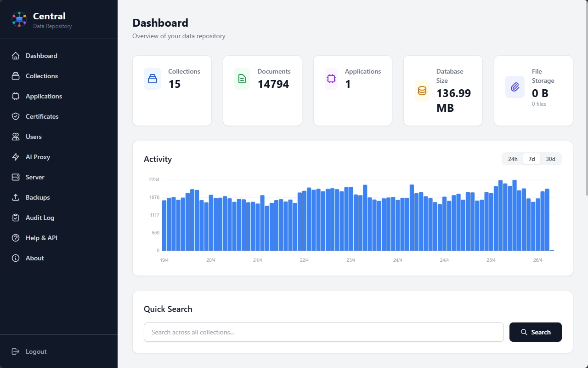Click the AI Proxy lightning icon

(16, 157)
